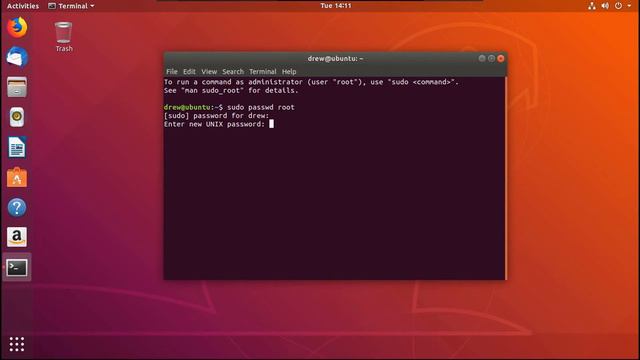Open the Terminal app menu dropdown in top bar
This screenshot has height=360, width=640.
coord(71,6)
